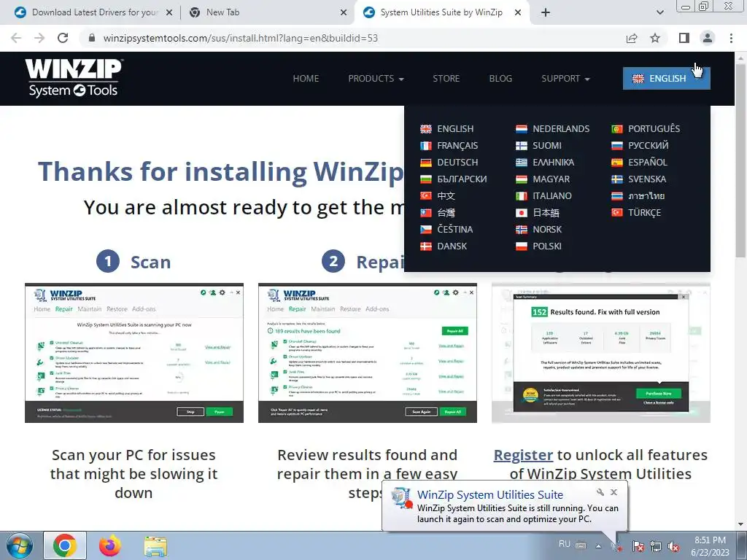The image size is (747, 560).
Task: Select РУССКИЙ language option
Action: click(640, 145)
